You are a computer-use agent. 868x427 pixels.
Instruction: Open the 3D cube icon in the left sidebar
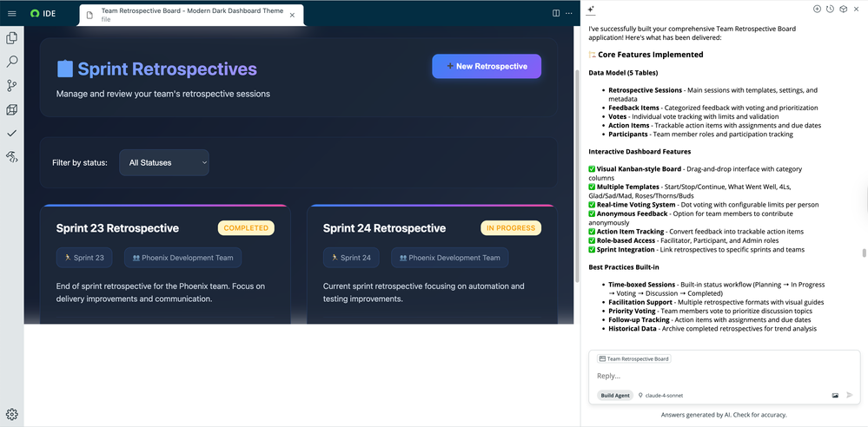[x=11, y=109]
